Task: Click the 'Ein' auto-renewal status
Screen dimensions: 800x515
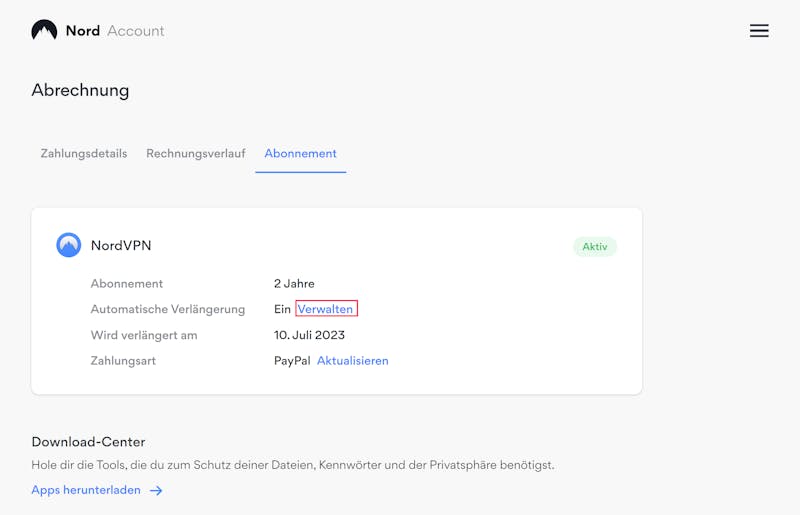Action: click(282, 309)
